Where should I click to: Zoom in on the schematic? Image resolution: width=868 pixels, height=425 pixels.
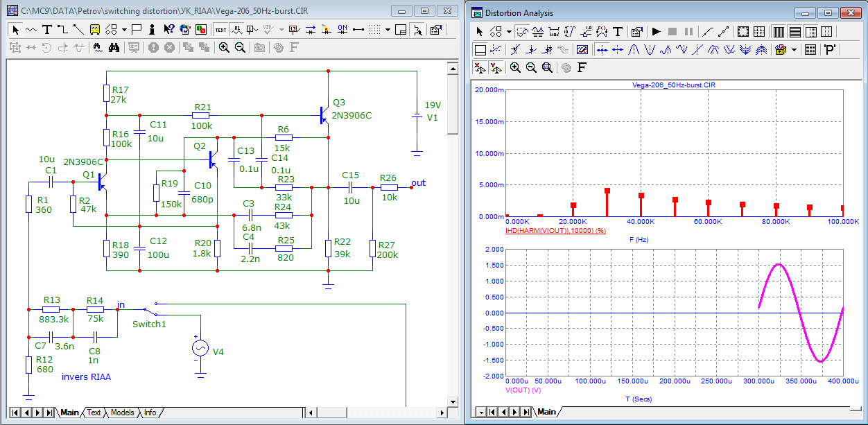coord(224,47)
